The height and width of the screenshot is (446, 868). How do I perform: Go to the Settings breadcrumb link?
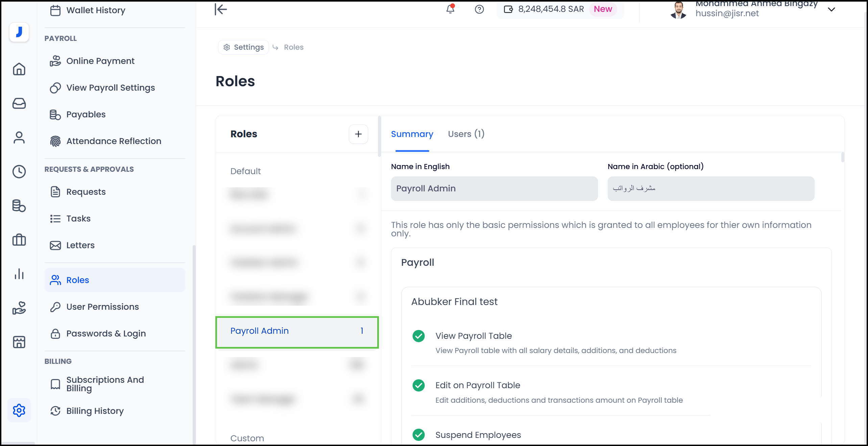click(x=243, y=47)
